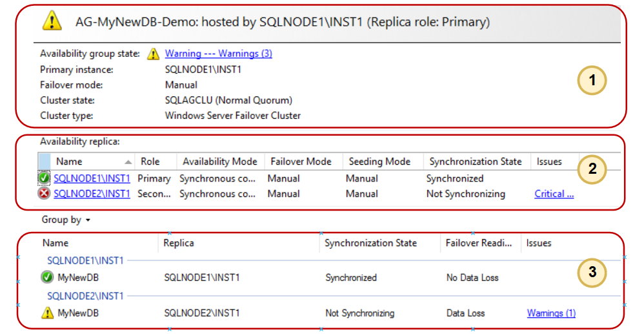Collapse the SQLNODE1\INST1 database group
Viewport: 644px width, 334px height.
tap(86, 261)
